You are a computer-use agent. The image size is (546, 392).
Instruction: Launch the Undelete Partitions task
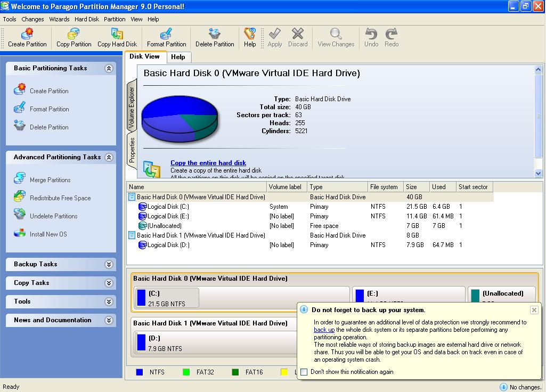pyautogui.click(x=54, y=216)
